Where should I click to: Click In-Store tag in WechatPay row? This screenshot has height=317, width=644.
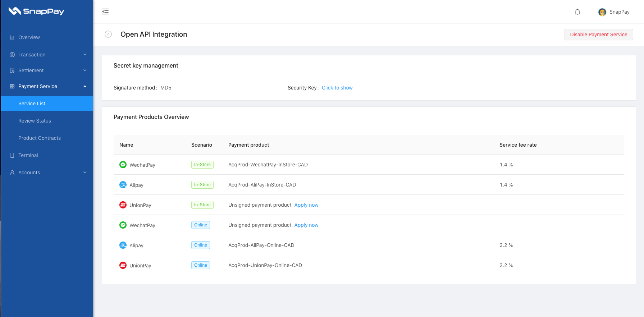[202, 165]
